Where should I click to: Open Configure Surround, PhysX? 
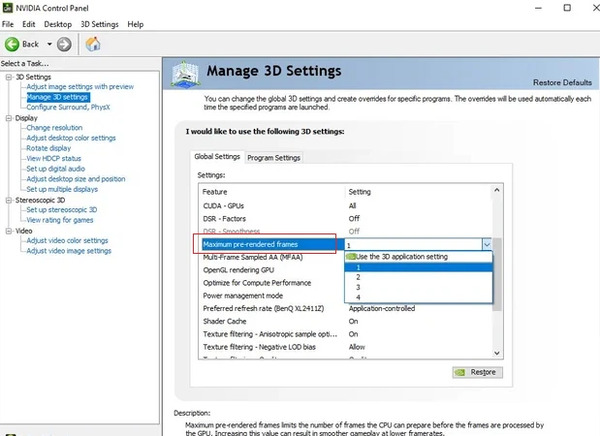[x=68, y=107]
